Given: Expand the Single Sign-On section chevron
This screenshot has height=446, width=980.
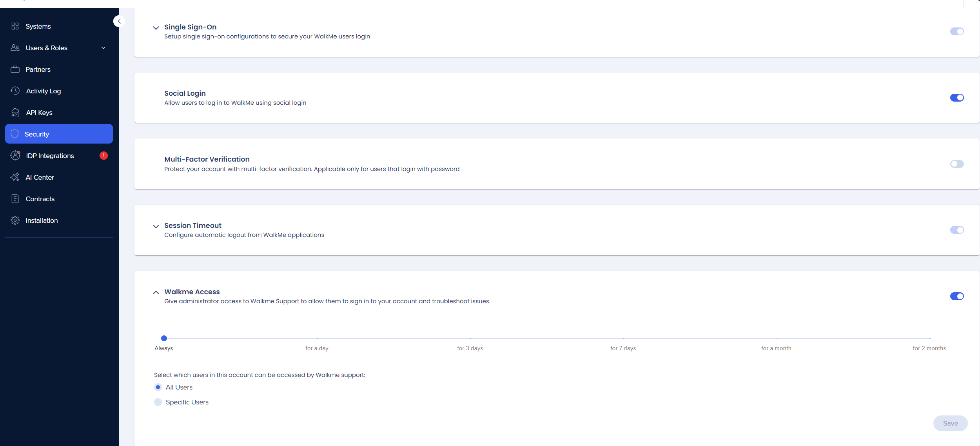Looking at the screenshot, I should tap(156, 28).
